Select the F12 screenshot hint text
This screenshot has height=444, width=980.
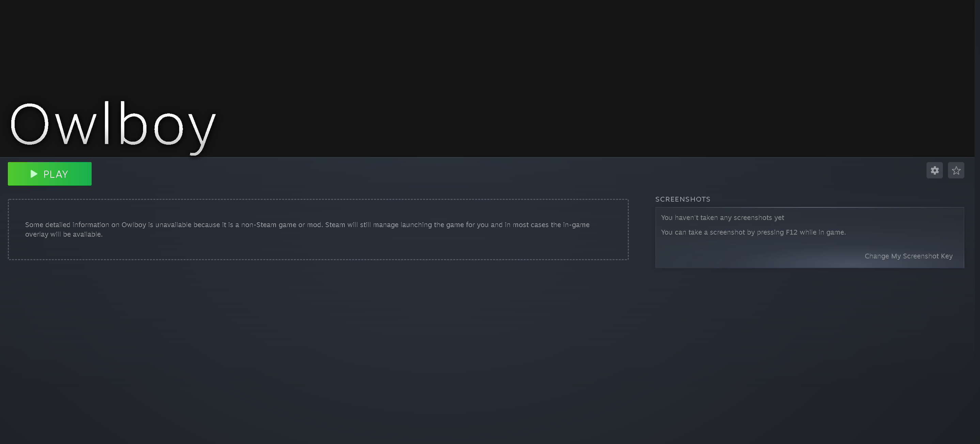click(753, 232)
